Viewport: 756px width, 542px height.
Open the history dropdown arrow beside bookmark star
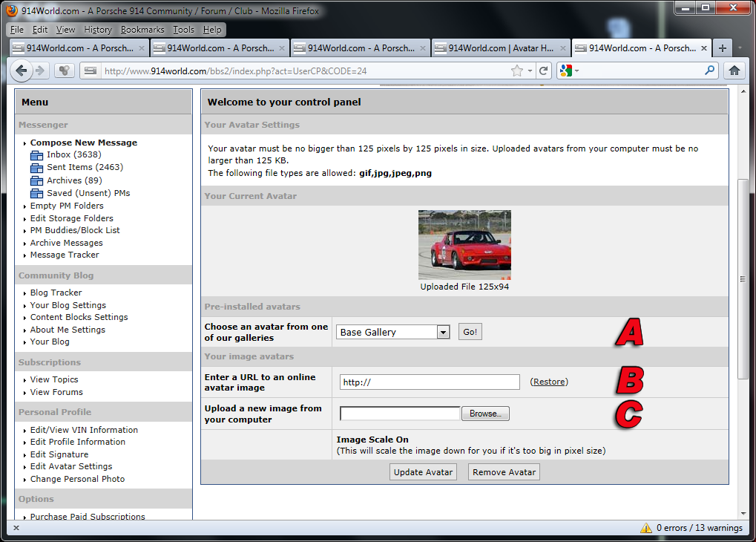[530, 71]
